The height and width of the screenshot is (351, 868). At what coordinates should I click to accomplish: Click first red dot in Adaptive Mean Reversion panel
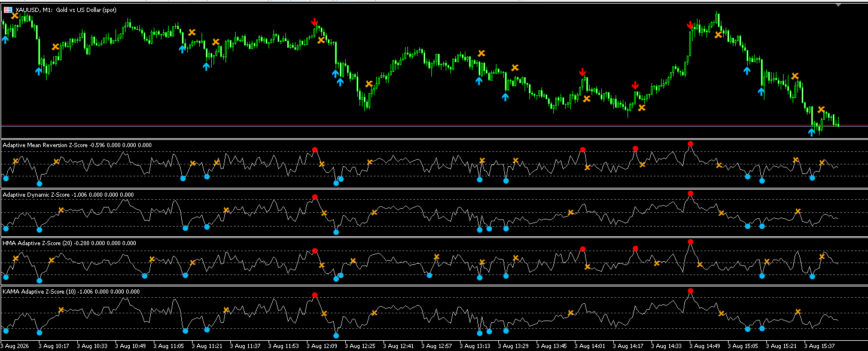click(x=315, y=149)
